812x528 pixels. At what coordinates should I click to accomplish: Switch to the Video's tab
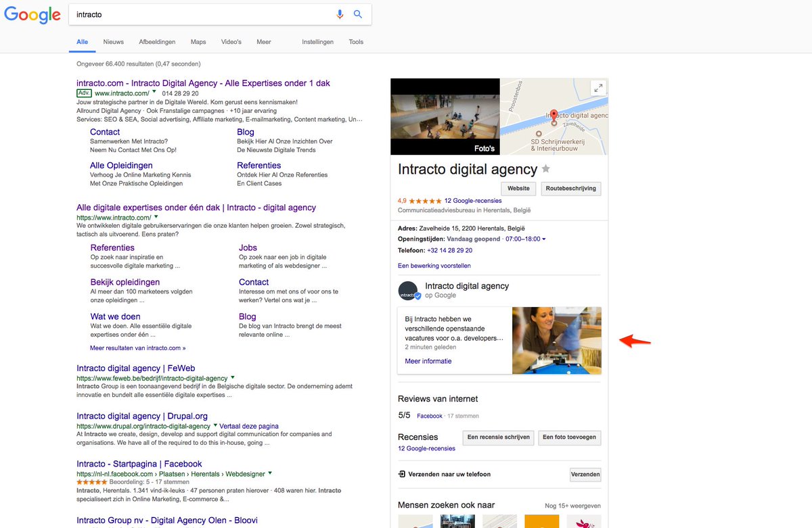231,42
